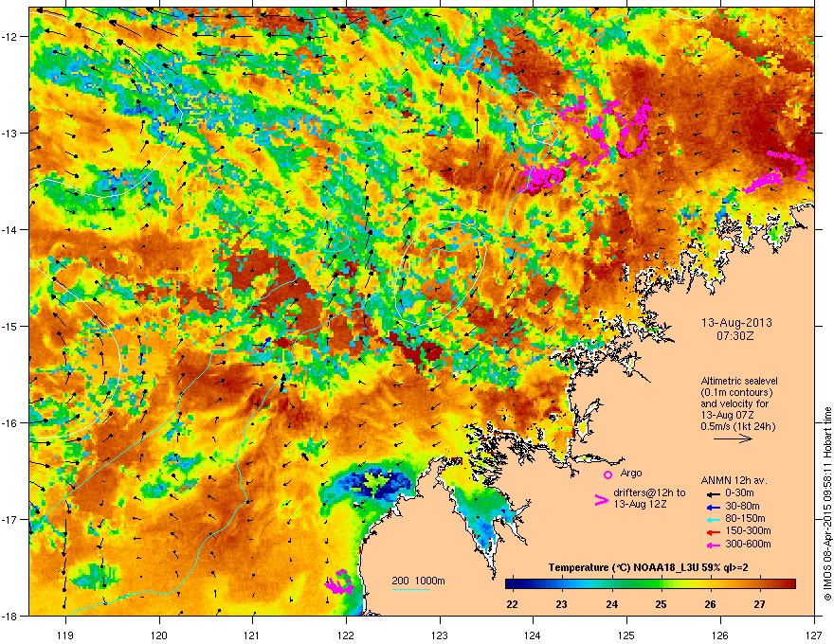
Task: Click the '150-300m' depth label
Action: [748, 530]
